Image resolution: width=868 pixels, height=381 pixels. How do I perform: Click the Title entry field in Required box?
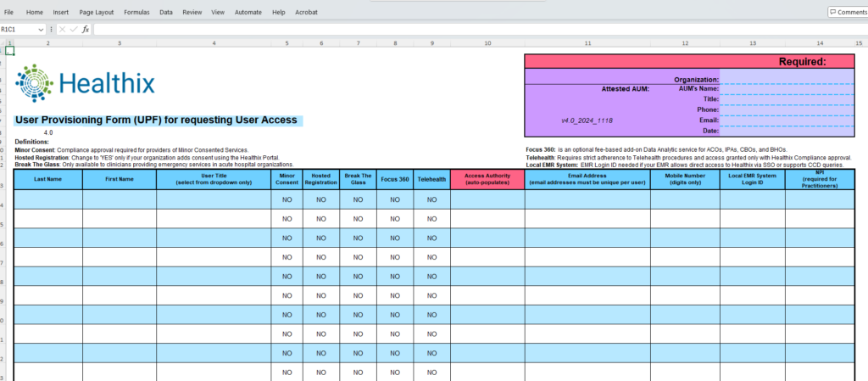pos(787,99)
